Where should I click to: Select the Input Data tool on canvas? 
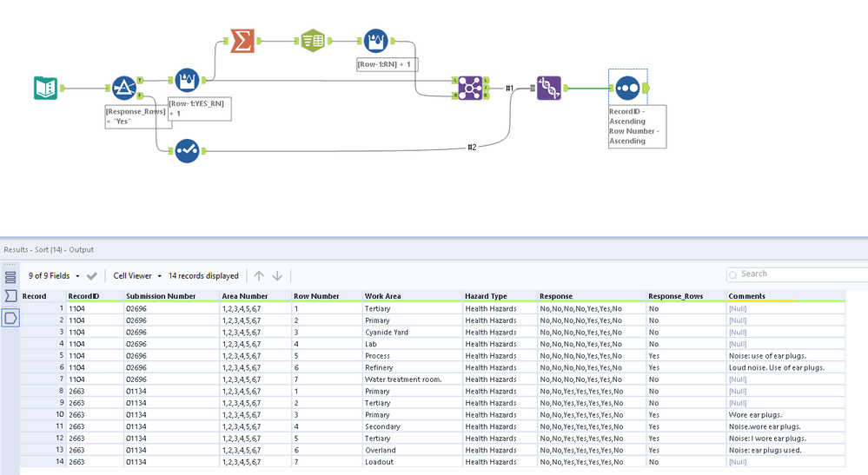tap(45, 88)
